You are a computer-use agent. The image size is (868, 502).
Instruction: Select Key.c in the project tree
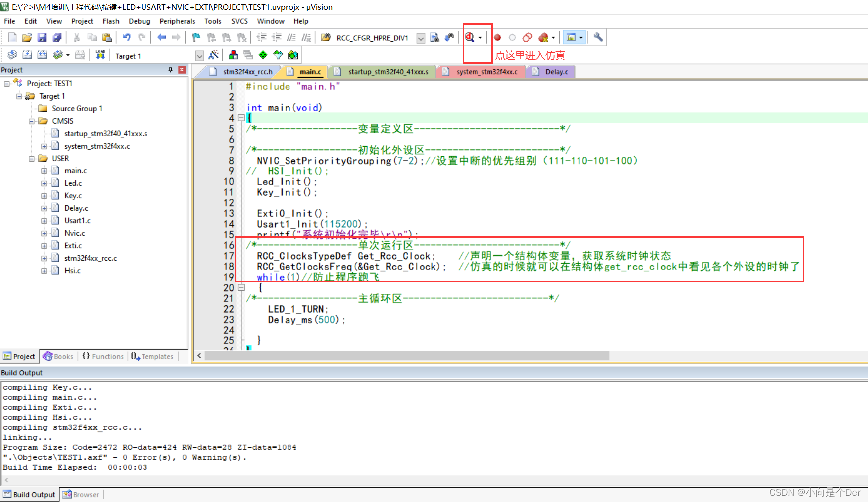[x=73, y=196]
